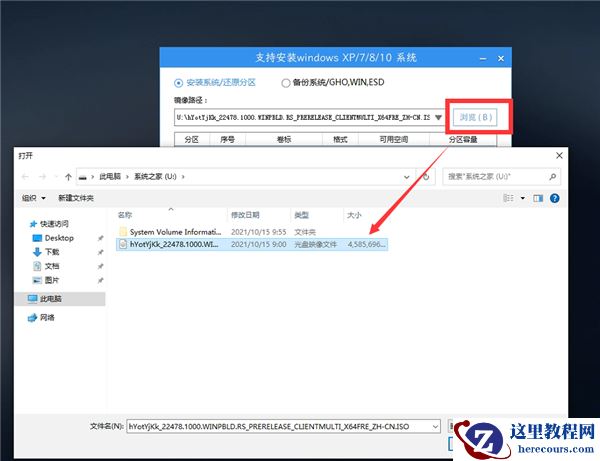This screenshot has height=461, width=600.
Task: Click 系统之家 (U:) in address breadcrumb
Action: pyautogui.click(x=155, y=176)
